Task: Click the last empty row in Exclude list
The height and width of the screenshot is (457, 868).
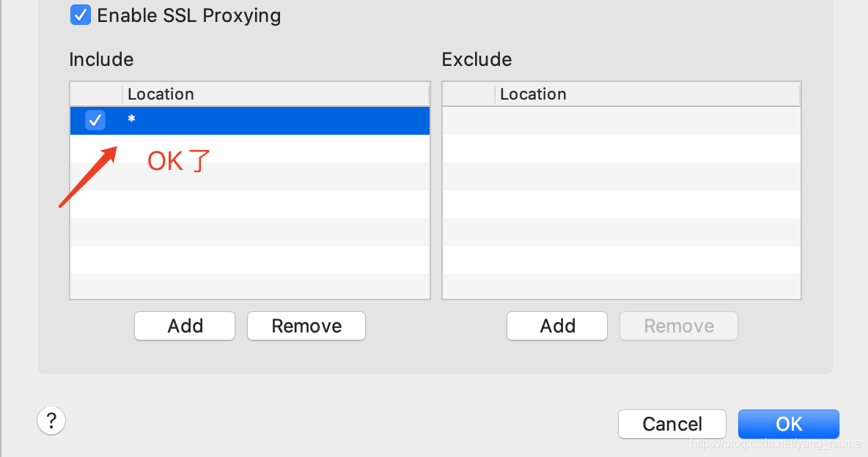Action: (622, 286)
